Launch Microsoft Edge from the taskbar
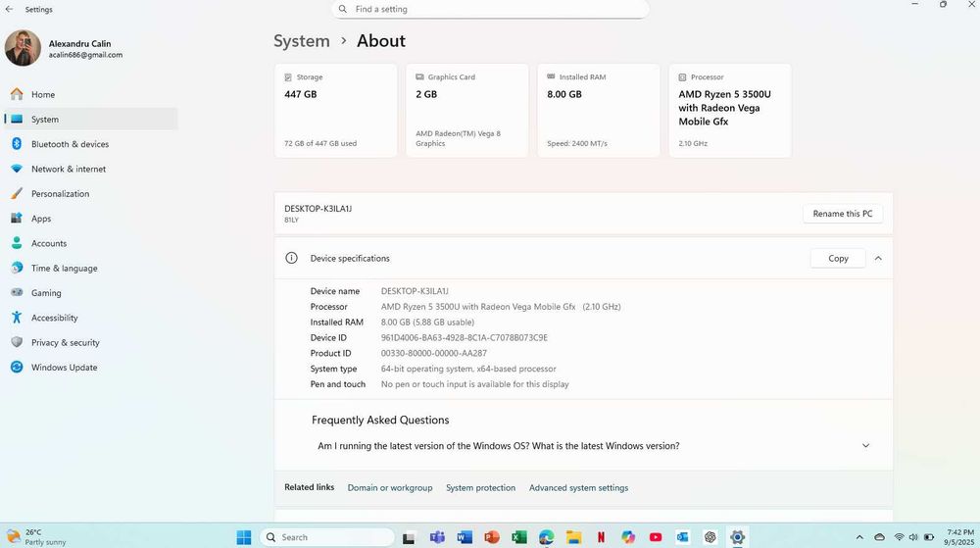980x548 pixels. (546, 537)
